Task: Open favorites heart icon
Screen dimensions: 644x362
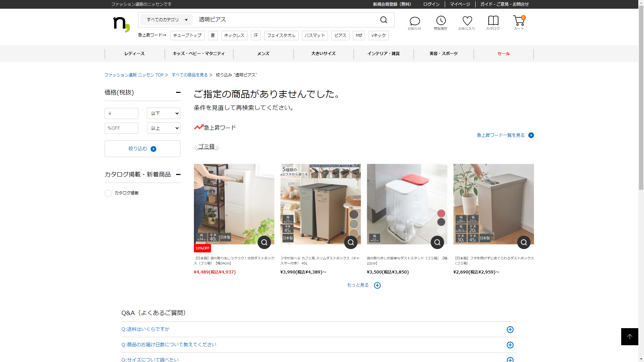Action: pos(467,21)
